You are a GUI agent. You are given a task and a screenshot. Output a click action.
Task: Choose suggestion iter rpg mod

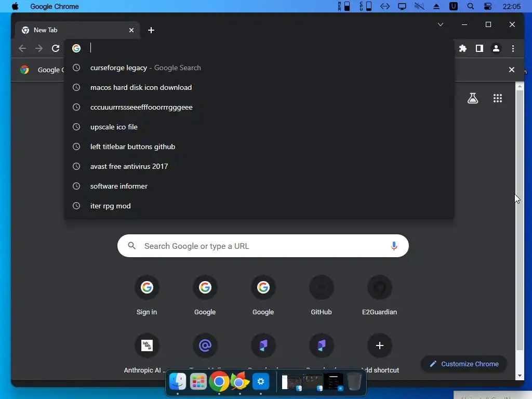pyautogui.click(x=259, y=206)
